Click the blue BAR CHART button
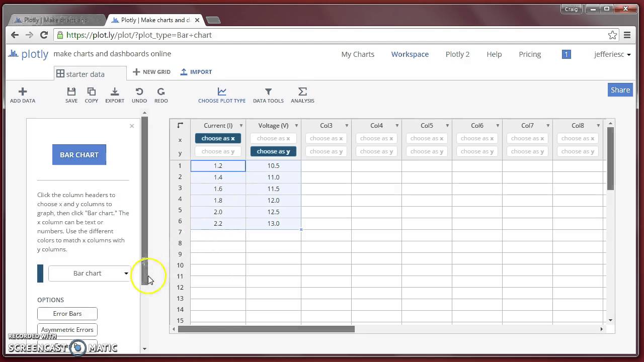This screenshot has height=362, width=644. (79, 155)
